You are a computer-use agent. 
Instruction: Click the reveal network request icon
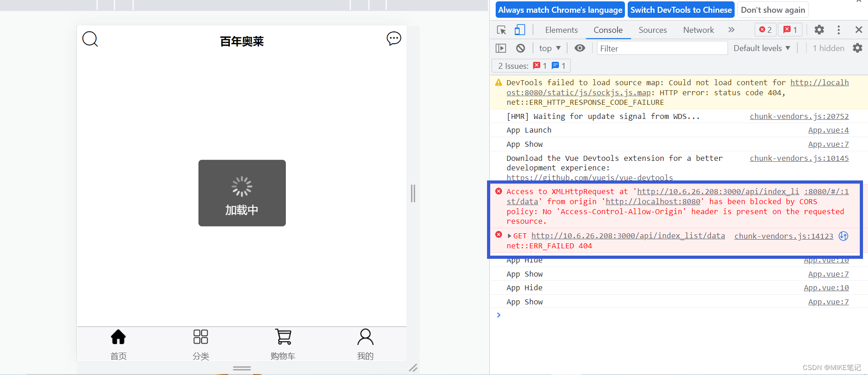(843, 236)
